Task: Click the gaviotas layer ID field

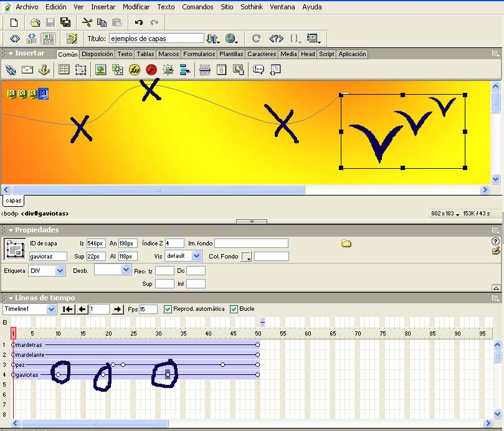Action: 48,256
